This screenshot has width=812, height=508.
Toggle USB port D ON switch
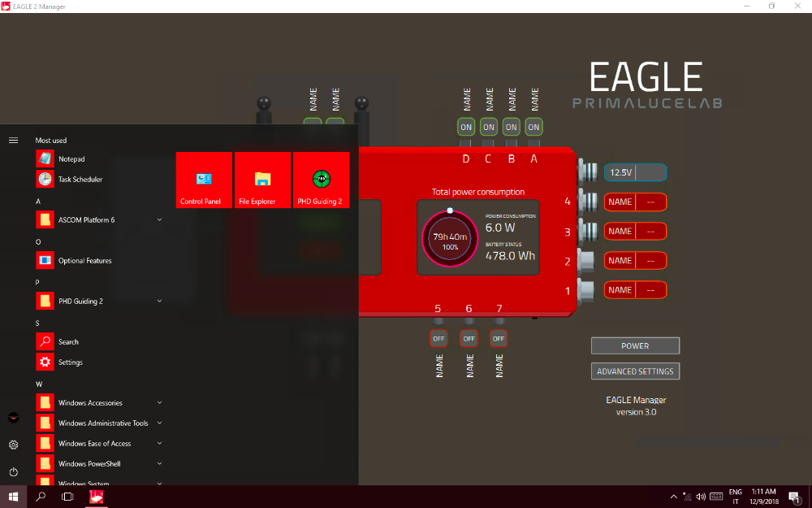[466, 127]
